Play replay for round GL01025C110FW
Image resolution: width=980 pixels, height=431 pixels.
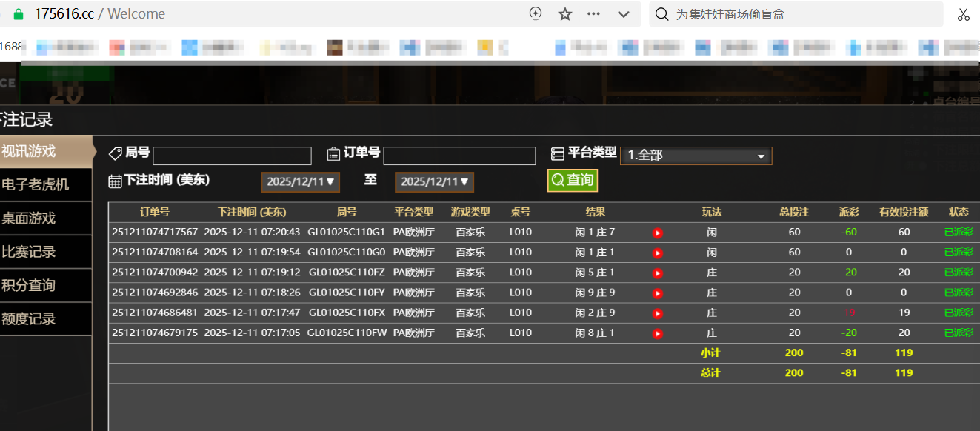click(657, 333)
